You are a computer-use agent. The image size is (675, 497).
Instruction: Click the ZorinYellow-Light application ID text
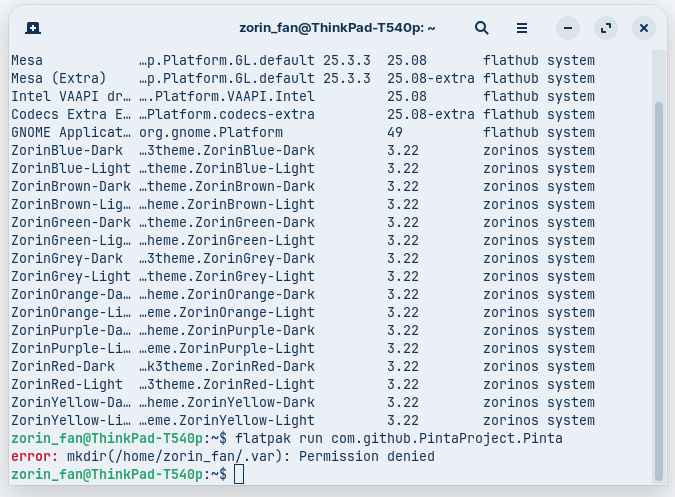[227, 420]
